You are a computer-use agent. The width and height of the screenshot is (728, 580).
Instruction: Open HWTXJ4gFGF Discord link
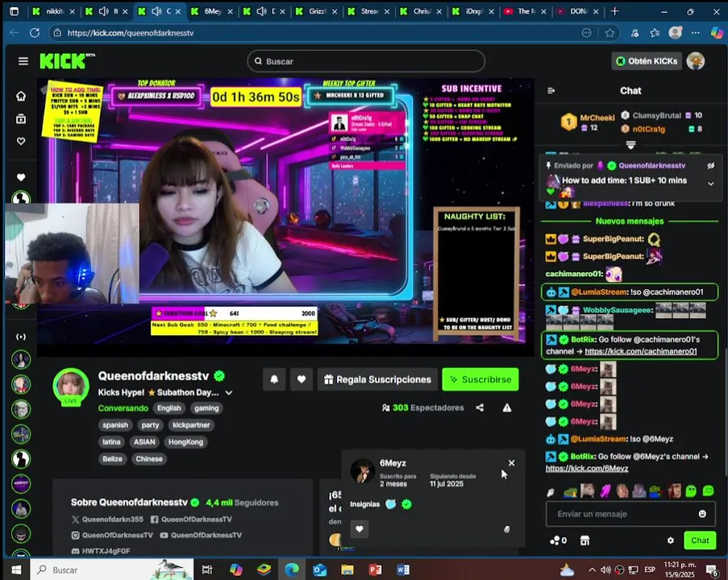(x=102, y=551)
